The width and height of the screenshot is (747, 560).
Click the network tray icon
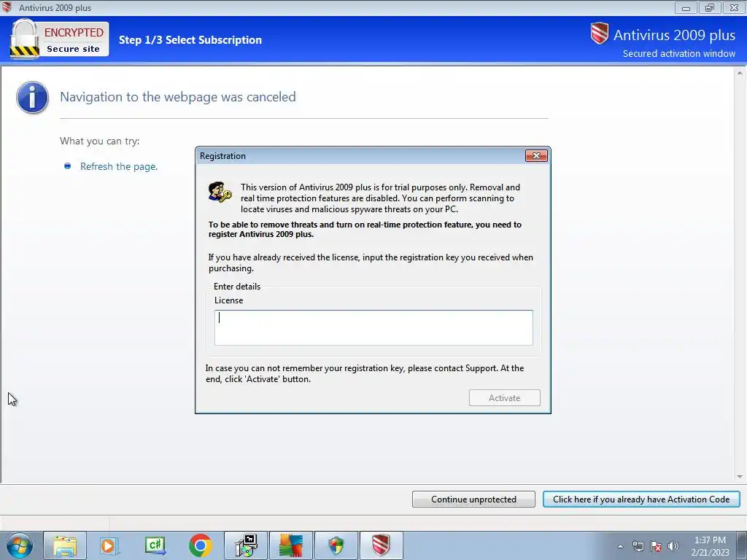(x=638, y=546)
